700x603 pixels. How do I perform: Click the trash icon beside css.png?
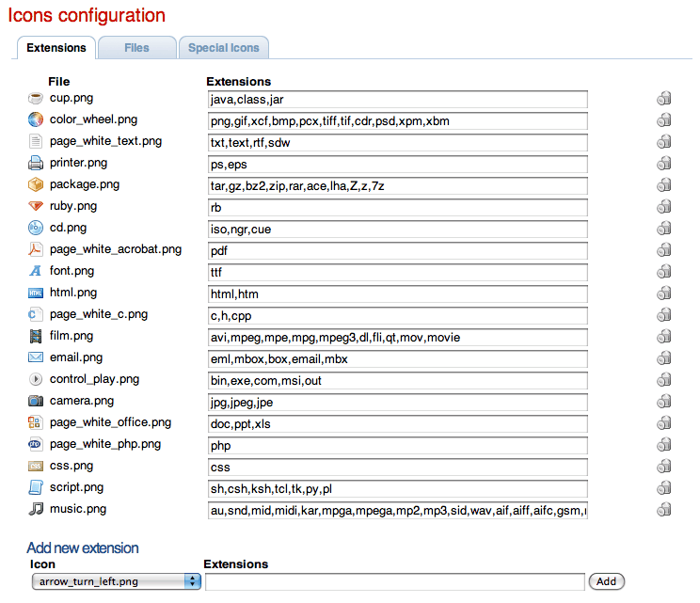pos(663,467)
